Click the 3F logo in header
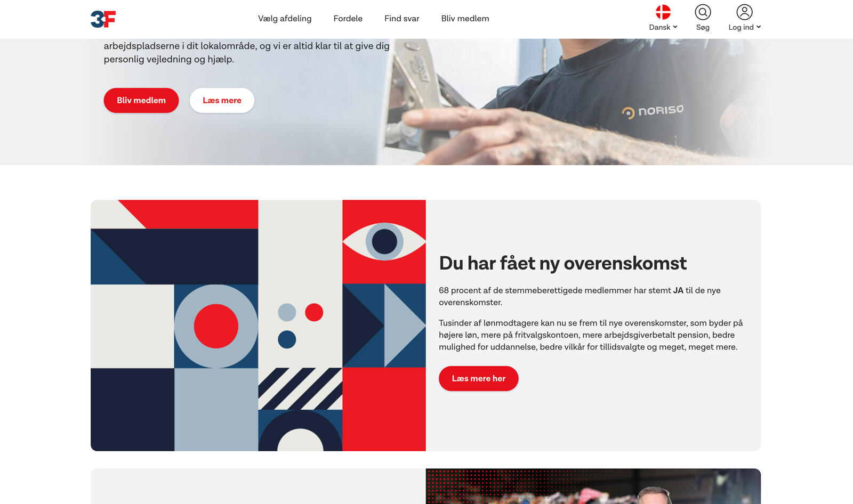The height and width of the screenshot is (504, 853). (103, 19)
